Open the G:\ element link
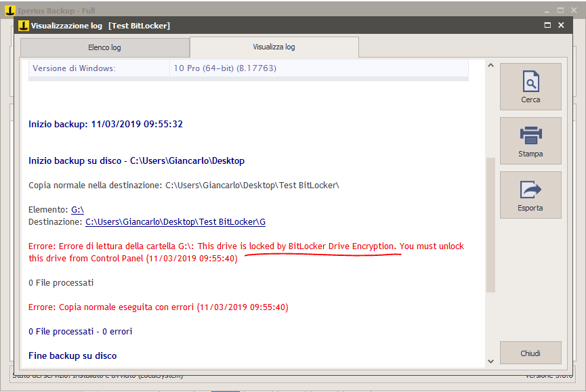The image size is (586, 392). [77, 210]
